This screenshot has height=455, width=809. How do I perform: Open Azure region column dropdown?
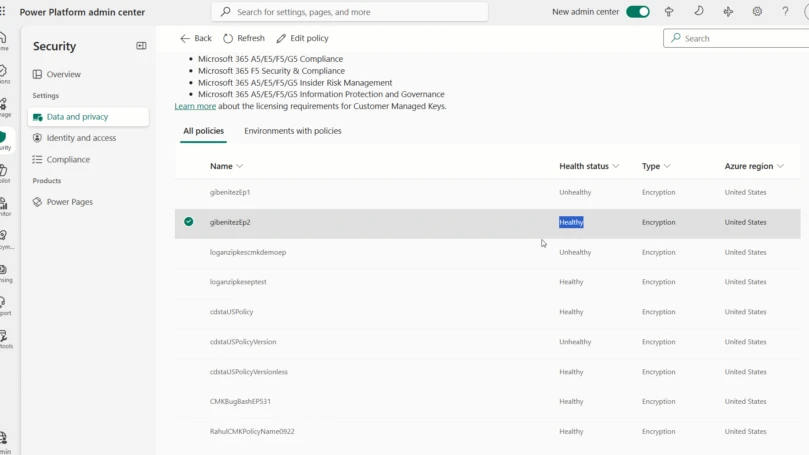(x=780, y=166)
